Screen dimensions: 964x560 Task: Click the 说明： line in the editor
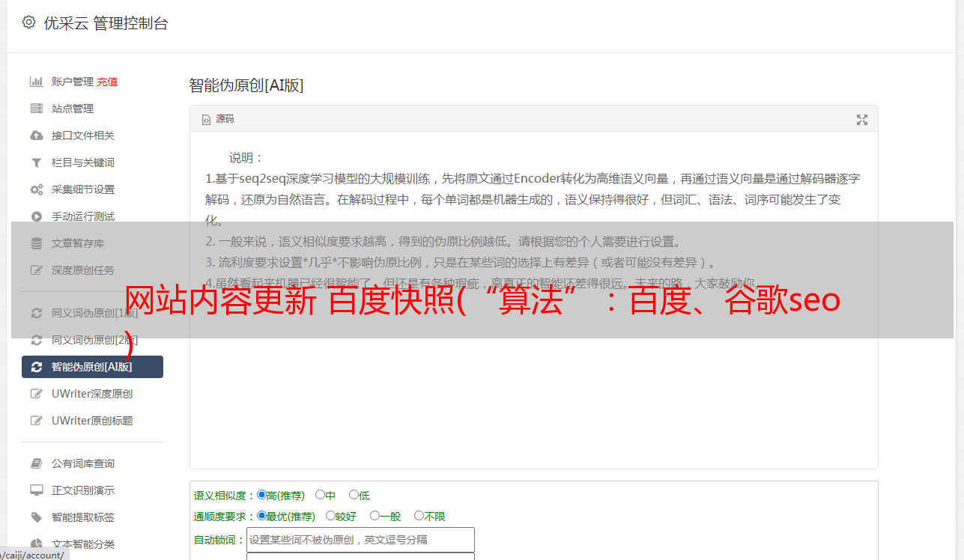[246, 158]
